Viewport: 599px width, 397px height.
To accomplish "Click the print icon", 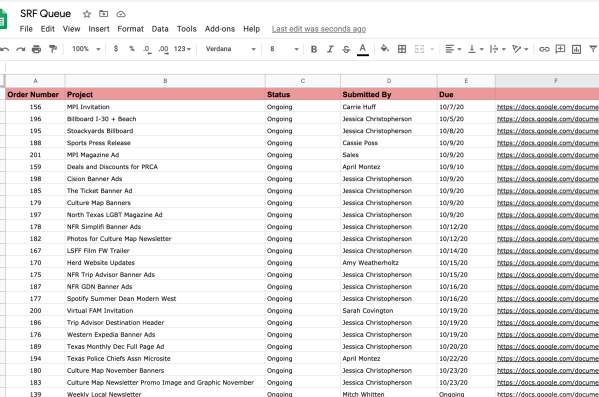I will coord(36,49).
